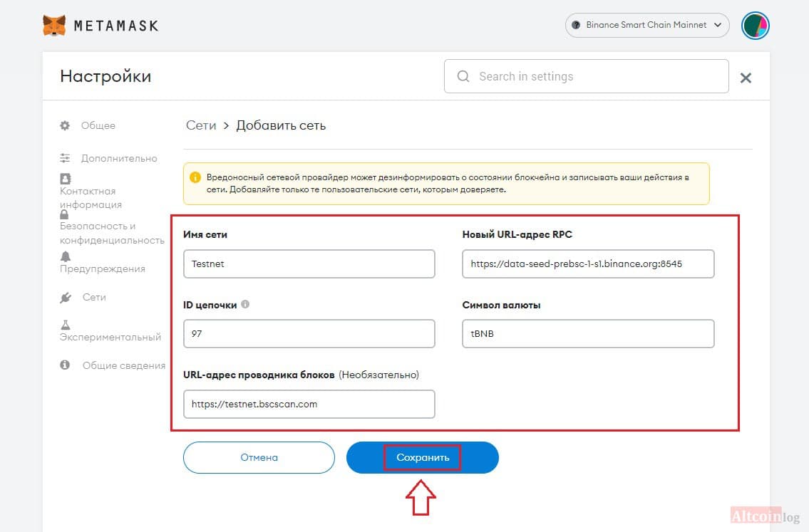Click the Новый URL-адрес RPC field
This screenshot has width=809, height=532.
pos(588,264)
